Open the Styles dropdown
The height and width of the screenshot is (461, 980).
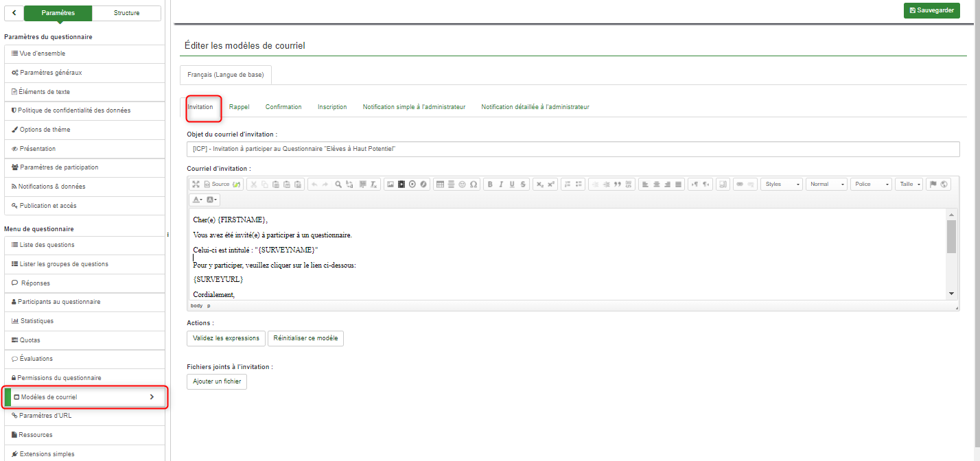[x=782, y=185]
